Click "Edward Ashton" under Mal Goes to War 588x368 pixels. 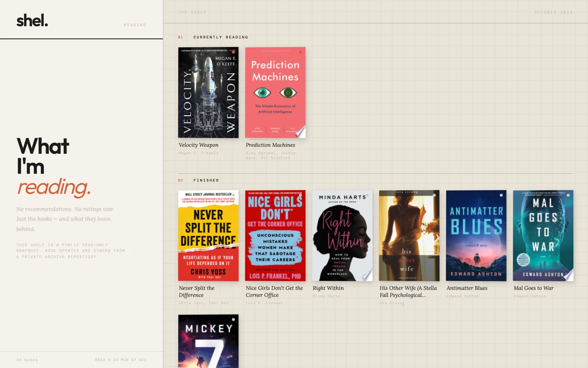[530, 296]
